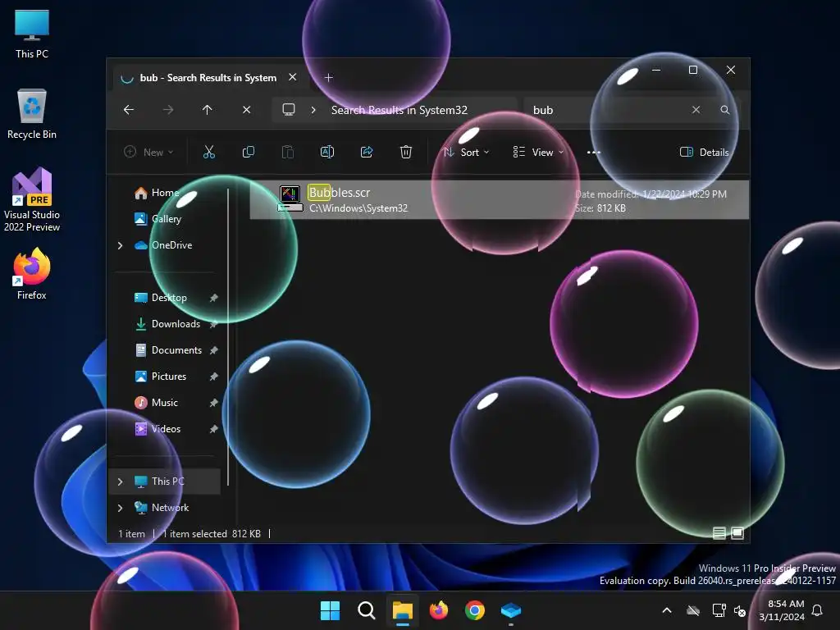Screen dimensions: 840x630
Task: Open the Windows Start menu
Action: tap(330, 610)
